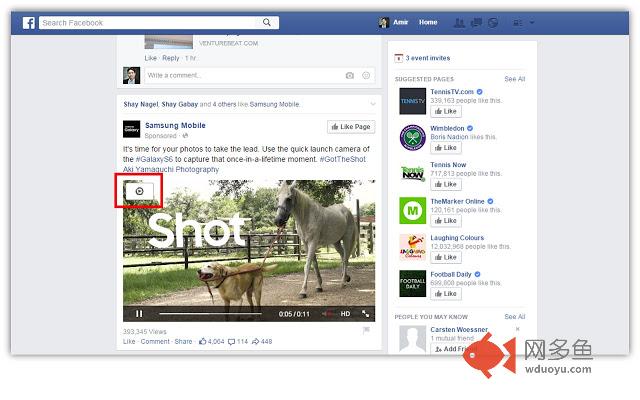Focus the Search Facebook field
The width and height of the screenshot is (640, 400).
click(159, 23)
